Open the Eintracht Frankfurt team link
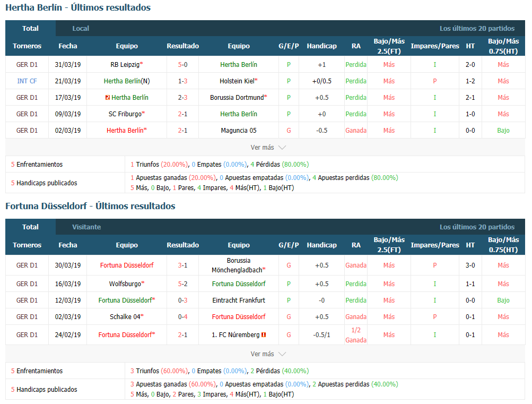This screenshot has height=404, width=532. click(239, 300)
